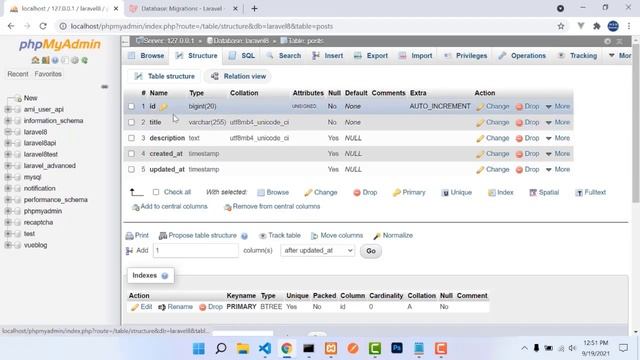Open the More dropdown for id row

click(x=558, y=106)
